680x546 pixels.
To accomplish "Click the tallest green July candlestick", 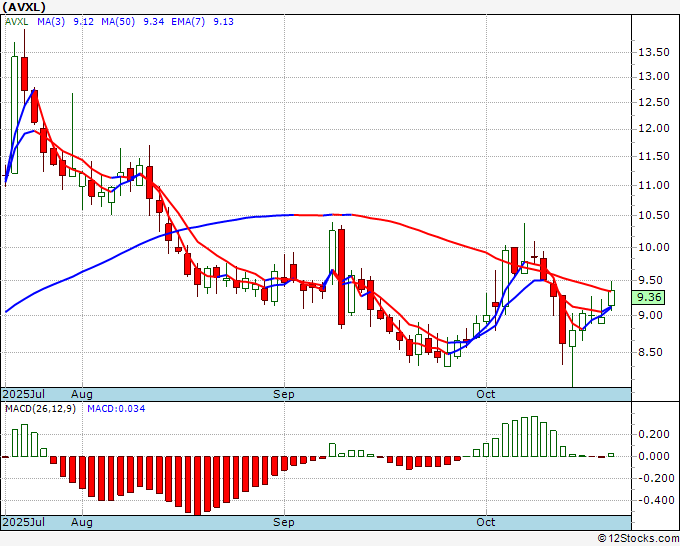I will (14, 115).
